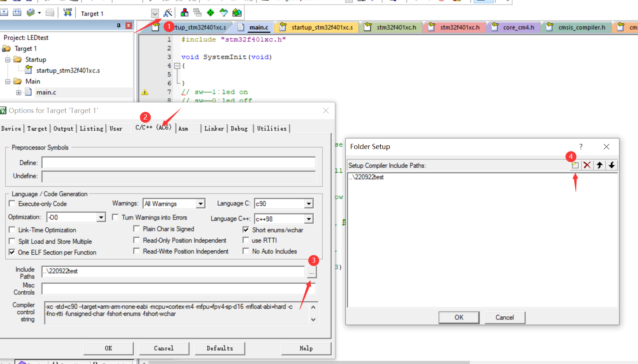Viewport: 638px width, 364px height.
Task: Toggle Execute-only Code checkbox
Action: point(12,204)
